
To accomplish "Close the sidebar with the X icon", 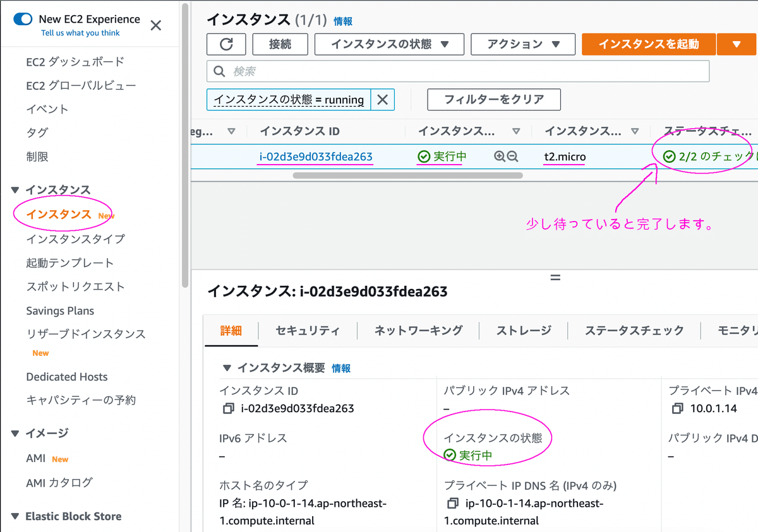I will click(156, 25).
